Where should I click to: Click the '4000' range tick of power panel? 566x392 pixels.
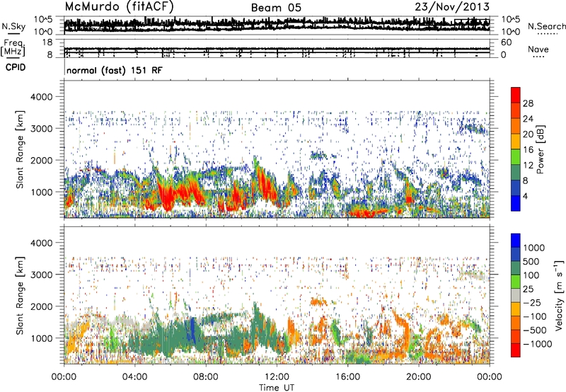tap(43, 97)
